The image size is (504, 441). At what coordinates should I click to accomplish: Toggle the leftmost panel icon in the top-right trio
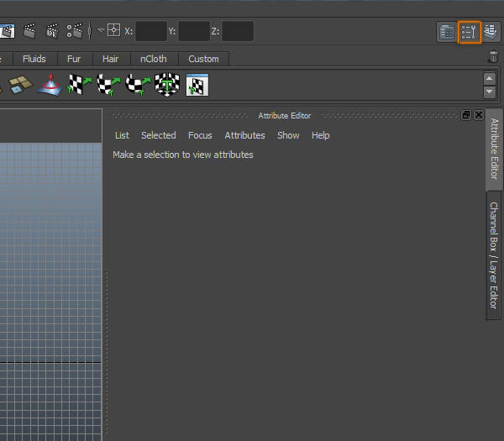click(x=447, y=32)
